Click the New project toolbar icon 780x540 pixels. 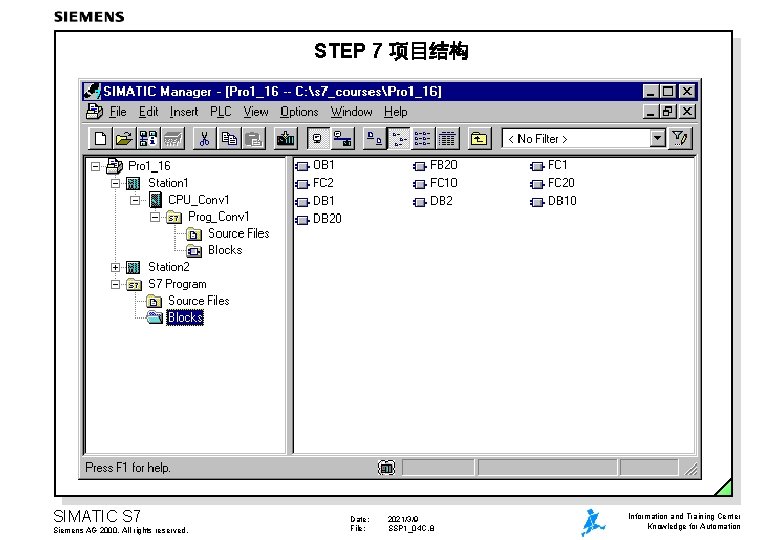pos(100,138)
